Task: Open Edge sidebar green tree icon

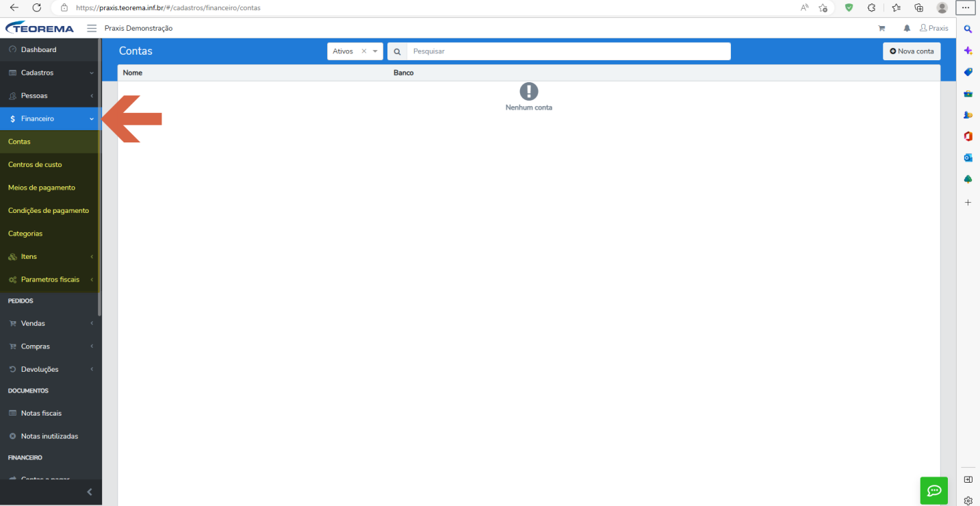Action: (x=968, y=179)
